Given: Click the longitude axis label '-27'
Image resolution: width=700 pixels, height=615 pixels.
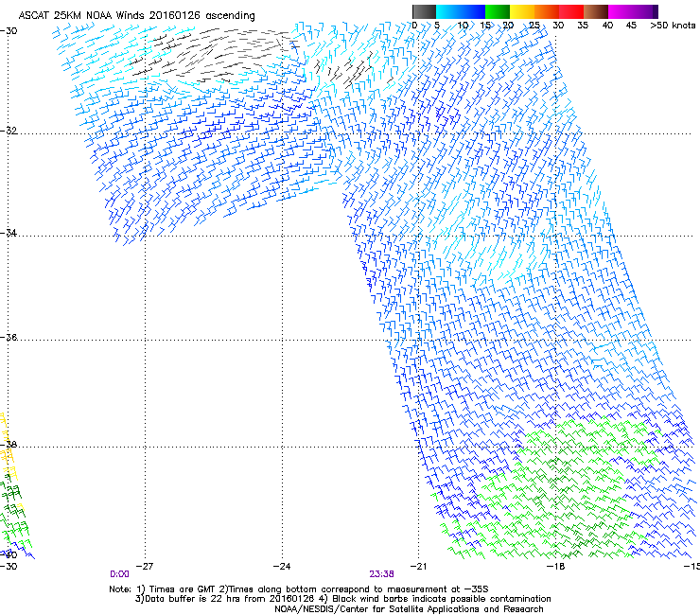Looking at the screenshot, I should click(144, 567).
